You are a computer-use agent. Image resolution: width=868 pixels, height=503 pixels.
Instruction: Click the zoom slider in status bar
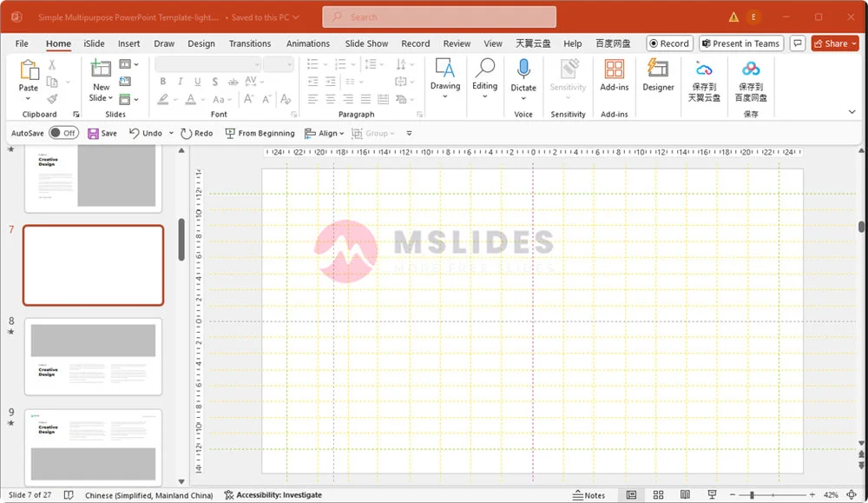pos(773,494)
